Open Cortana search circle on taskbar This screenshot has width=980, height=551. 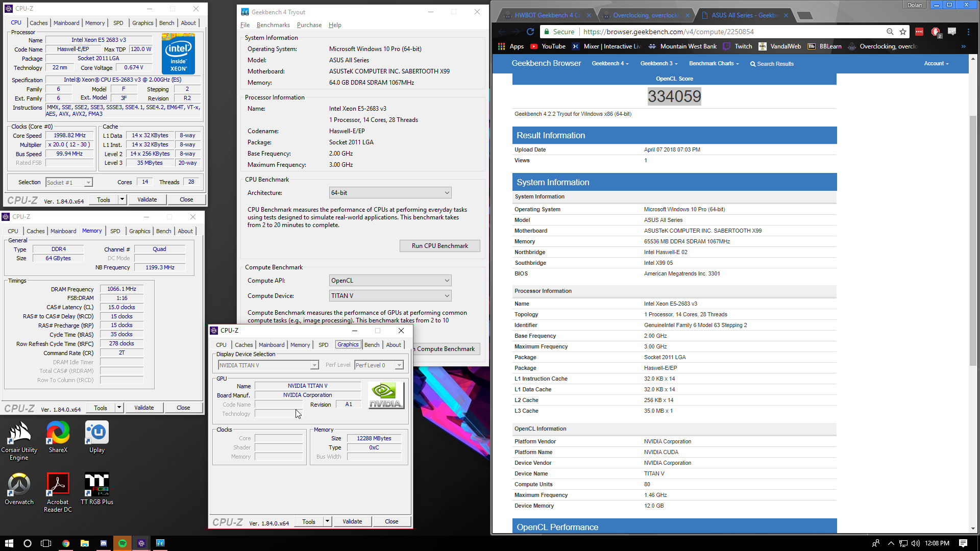[x=28, y=543]
